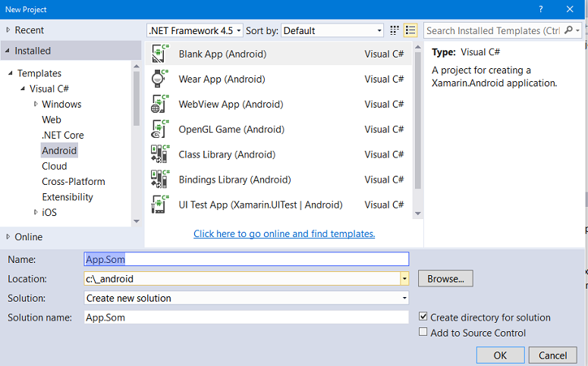Open the help question mark button
Image resolution: width=588 pixels, height=366 pixels.
pos(541,9)
